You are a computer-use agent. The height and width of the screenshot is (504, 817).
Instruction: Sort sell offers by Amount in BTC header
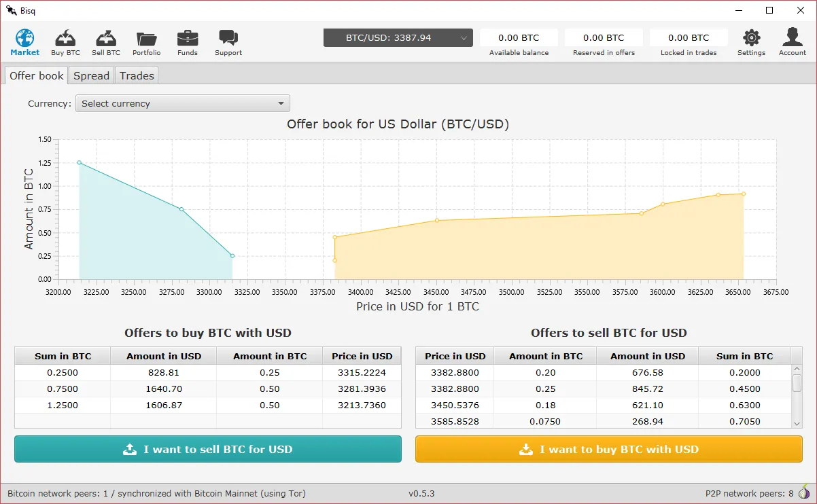[x=546, y=356]
